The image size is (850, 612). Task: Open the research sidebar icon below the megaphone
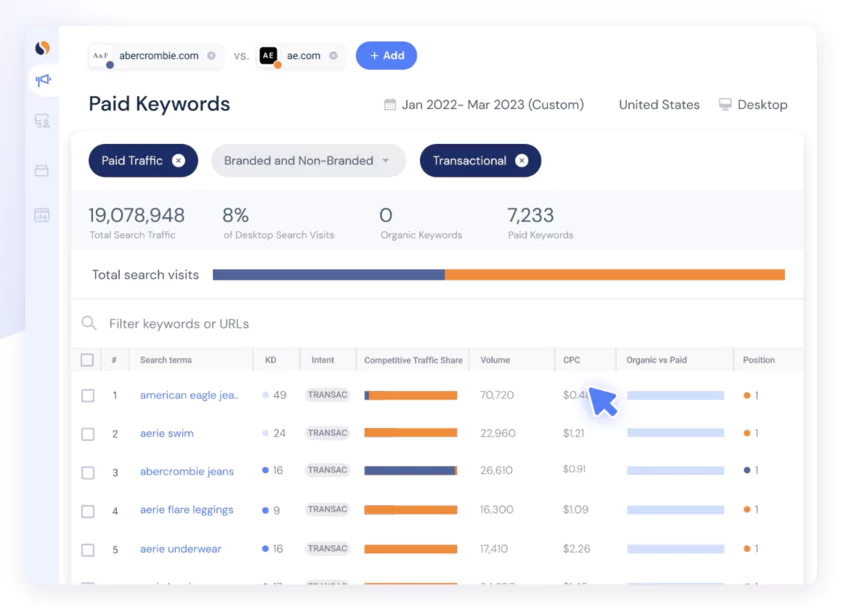point(42,119)
